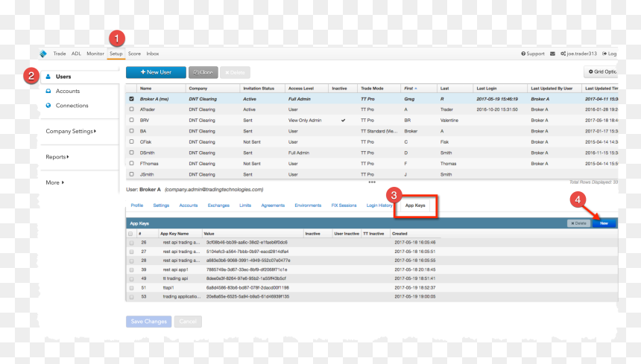Open the mail envelope icon in header
Viewport: 641px width, 364px height.
pos(553,54)
